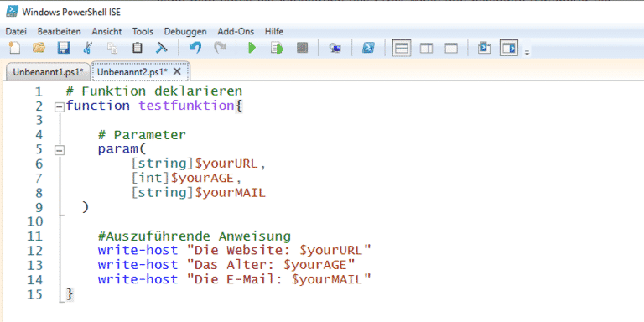The image size is (644, 322).
Task: Click the New script icon
Action: tap(14, 48)
